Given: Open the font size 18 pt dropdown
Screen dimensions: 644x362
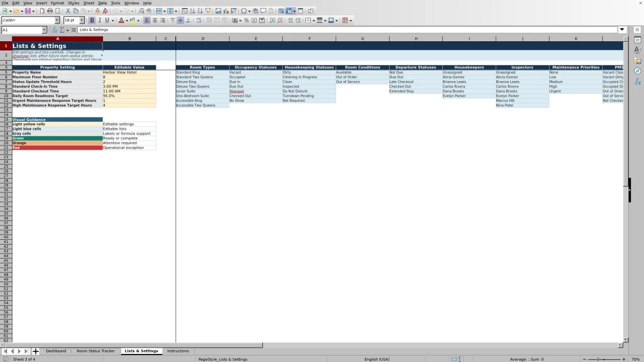Looking at the screenshot, I should [x=82, y=20].
